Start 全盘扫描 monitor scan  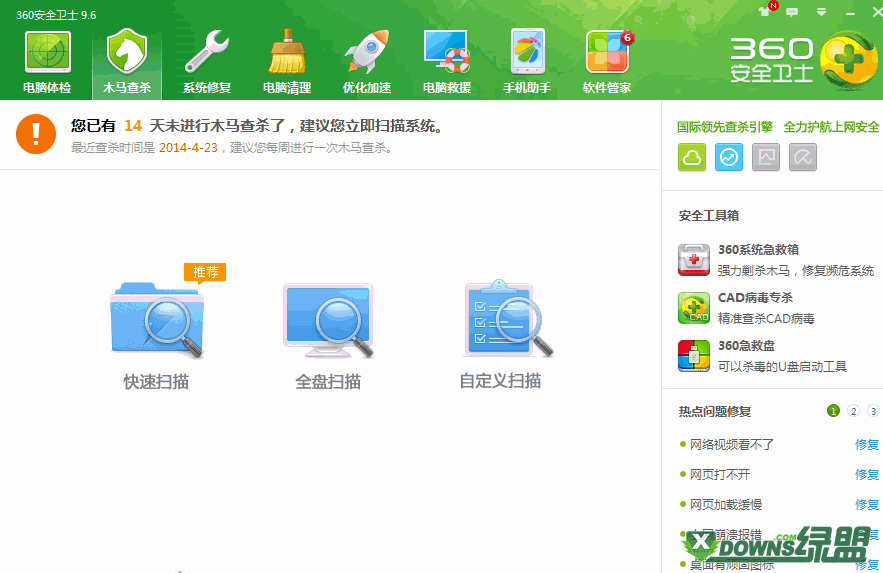pyautogui.click(x=328, y=336)
